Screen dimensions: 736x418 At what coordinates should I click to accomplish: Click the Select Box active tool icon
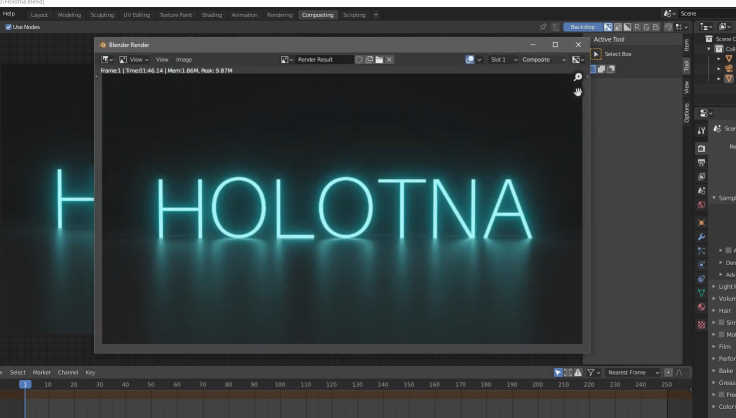(596, 54)
